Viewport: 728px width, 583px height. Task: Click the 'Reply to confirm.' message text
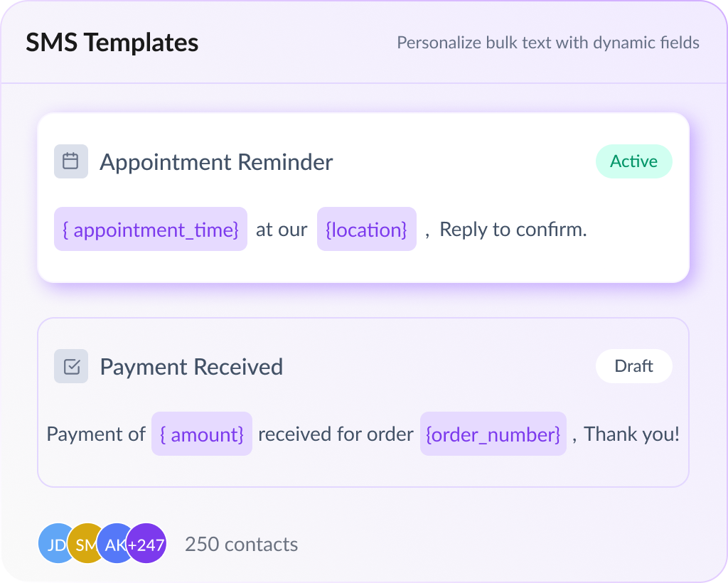pyautogui.click(x=513, y=230)
